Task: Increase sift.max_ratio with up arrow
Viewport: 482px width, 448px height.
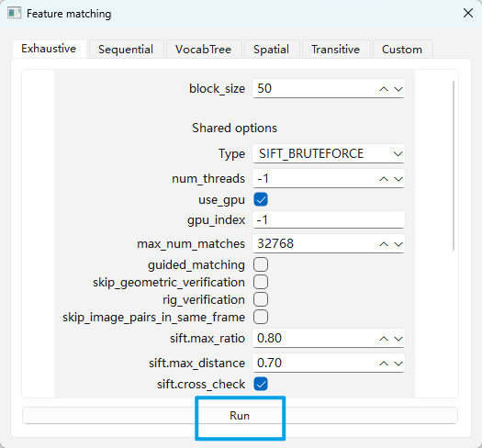Action: click(x=384, y=339)
